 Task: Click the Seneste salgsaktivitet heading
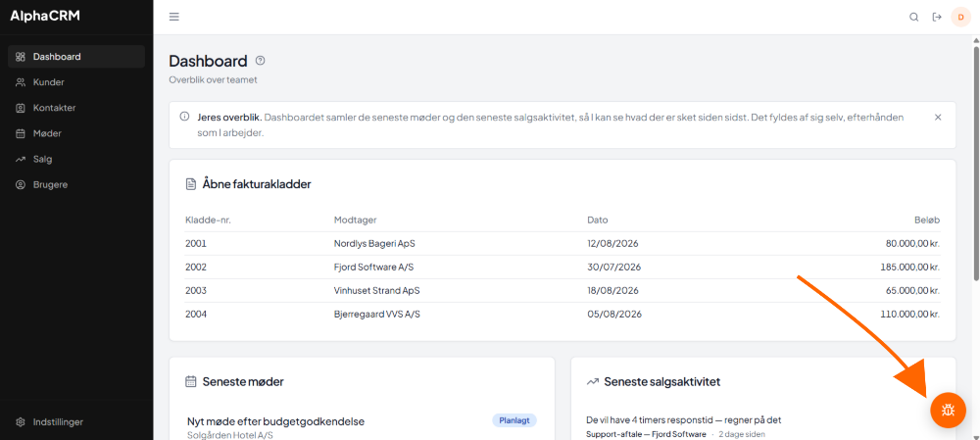661,381
